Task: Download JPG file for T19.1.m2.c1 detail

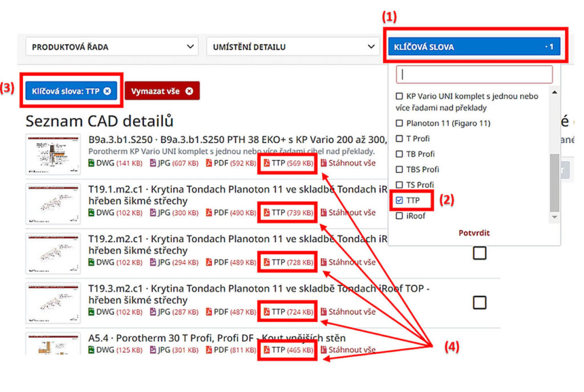Action: tap(164, 213)
